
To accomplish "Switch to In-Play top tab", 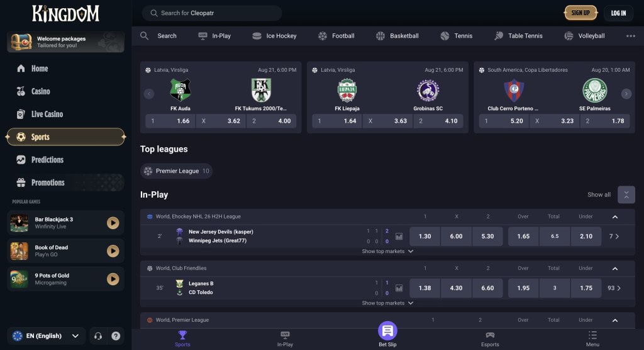I will [x=214, y=36].
